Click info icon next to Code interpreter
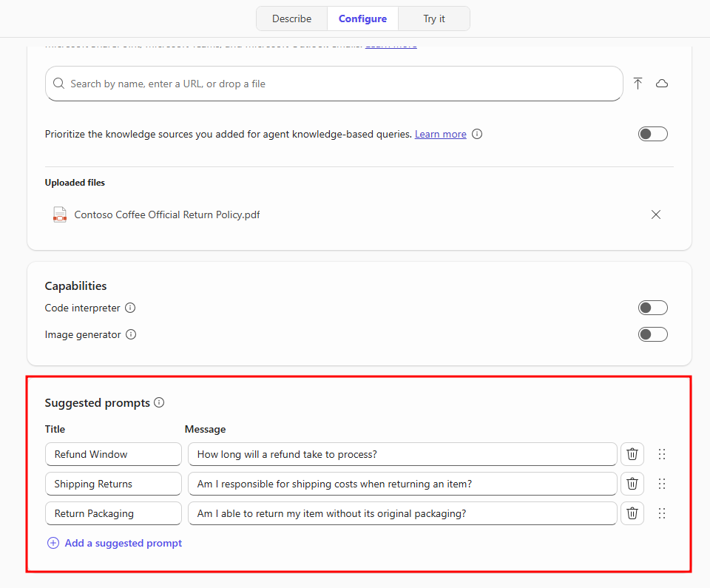 (130, 308)
